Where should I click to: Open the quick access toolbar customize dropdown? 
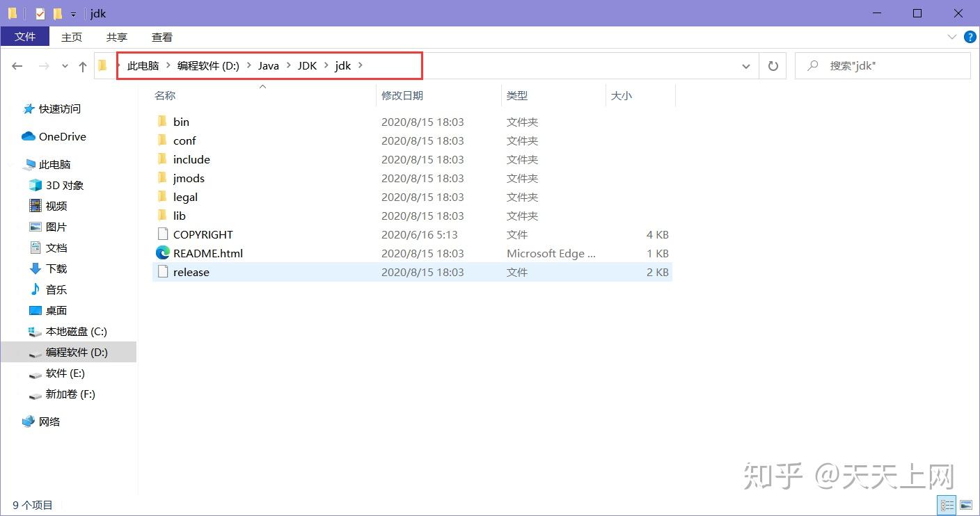(x=72, y=13)
